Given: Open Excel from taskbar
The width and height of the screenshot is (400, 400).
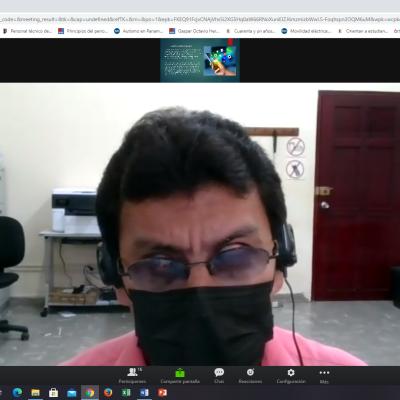Looking at the screenshot, I should [126, 393].
